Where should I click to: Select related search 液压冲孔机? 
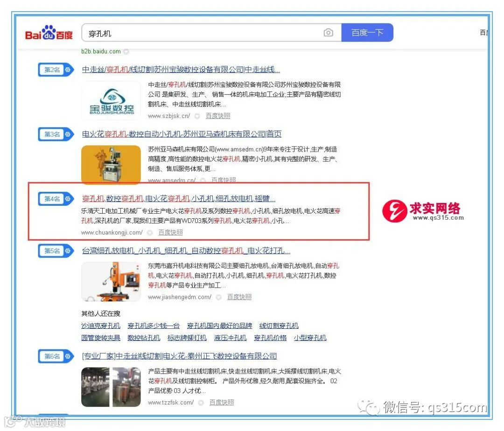pyautogui.click(x=231, y=338)
